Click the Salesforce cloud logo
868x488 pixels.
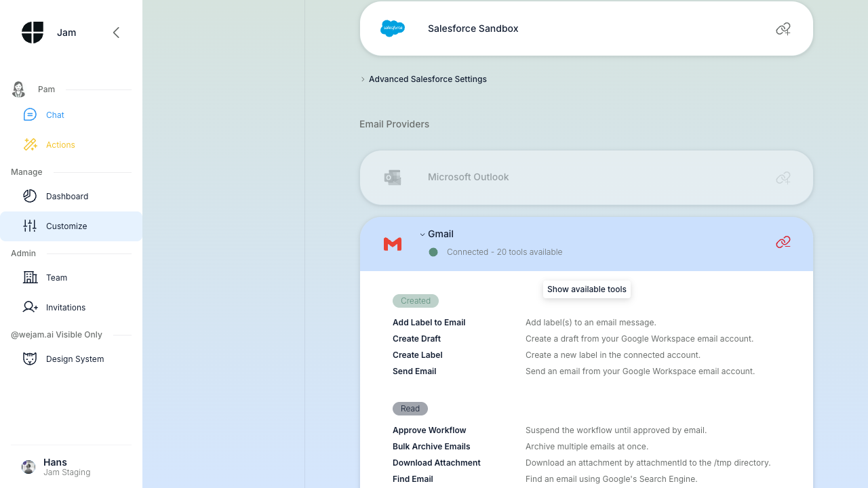(393, 28)
